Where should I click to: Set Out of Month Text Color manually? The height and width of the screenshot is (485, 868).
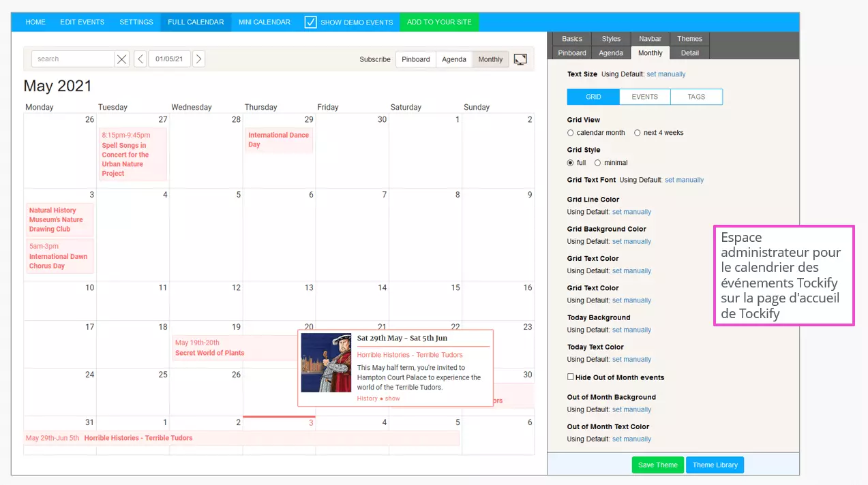click(631, 439)
